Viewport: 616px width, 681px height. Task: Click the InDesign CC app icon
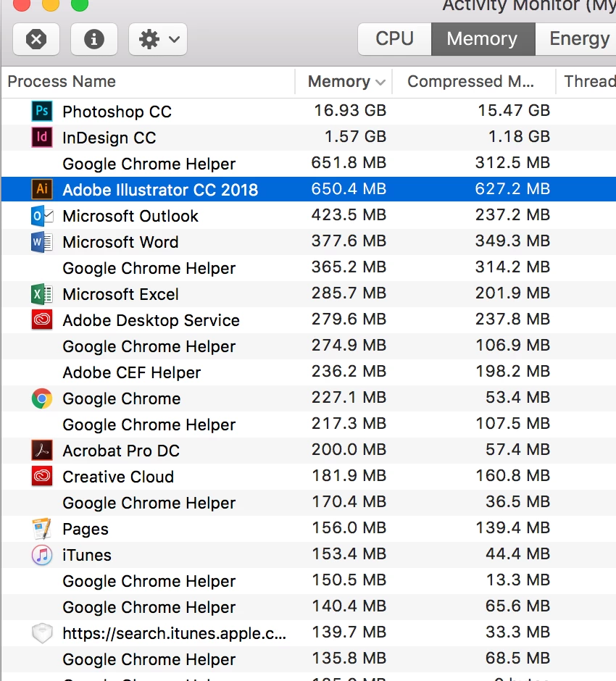(x=42, y=137)
